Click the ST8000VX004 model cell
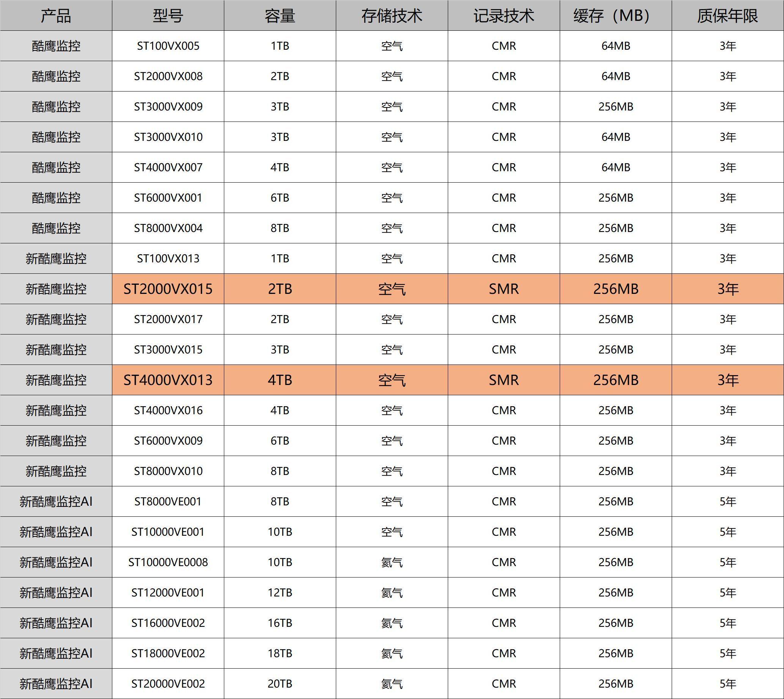 coord(167,228)
